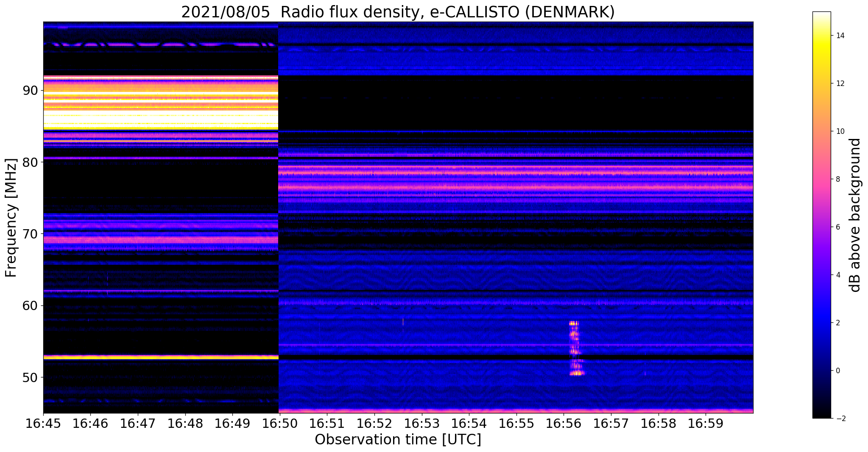Click the 16:51 time tick label

point(327,423)
